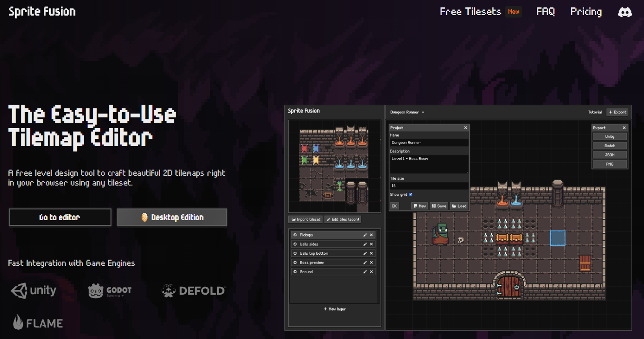Click OK in Project panel

coord(394,206)
